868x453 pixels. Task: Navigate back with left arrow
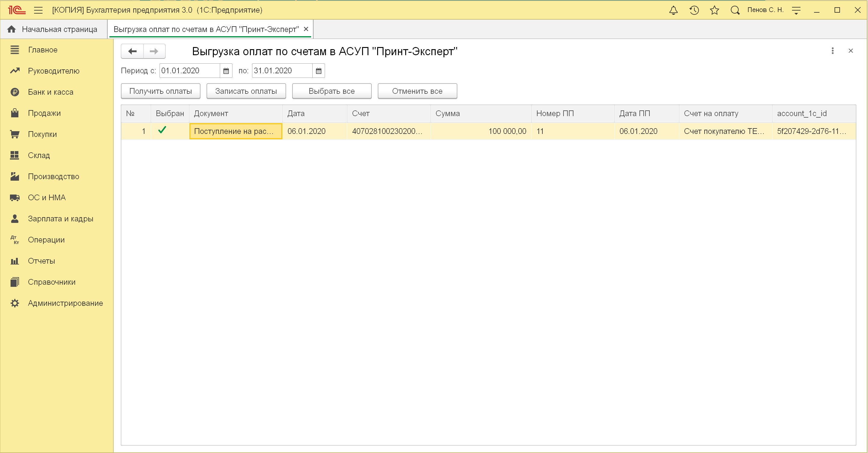[132, 51]
